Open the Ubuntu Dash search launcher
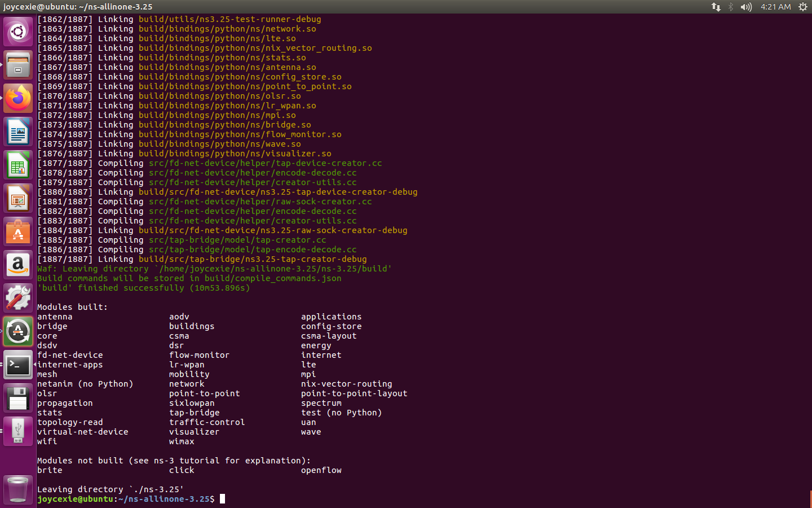The image size is (812, 508). point(18,32)
